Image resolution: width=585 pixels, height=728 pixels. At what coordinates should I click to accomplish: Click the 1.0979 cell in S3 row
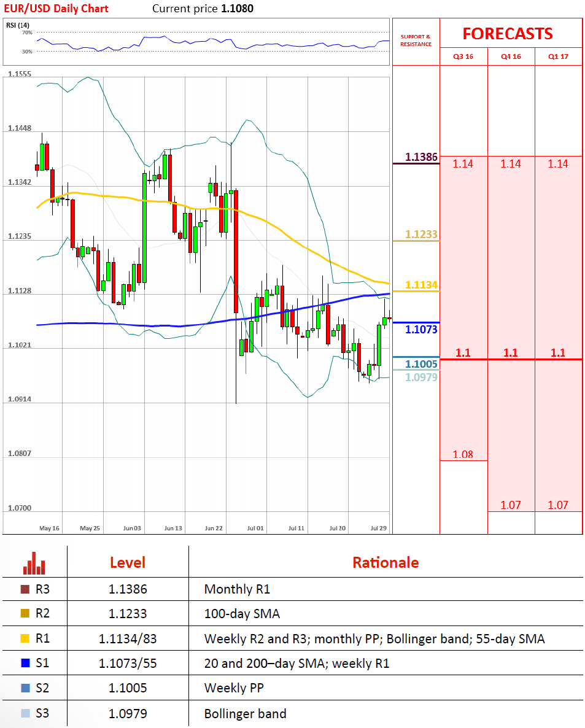tap(128, 714)
